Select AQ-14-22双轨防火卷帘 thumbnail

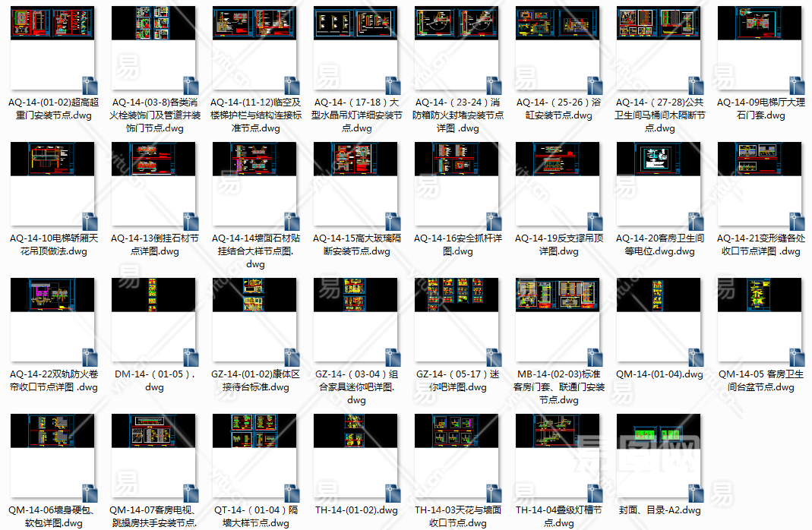52,320
